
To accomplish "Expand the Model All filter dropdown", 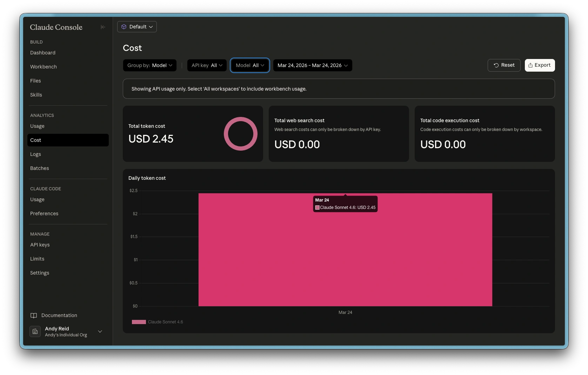I will point(250,65).
